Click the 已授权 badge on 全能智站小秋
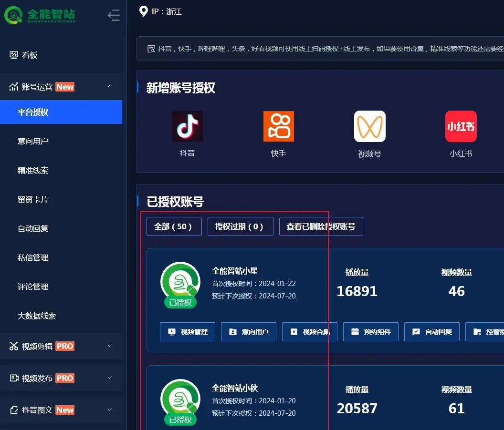This screenshot has height=430, width=504. pyautogui.click(x=180, y=420)
